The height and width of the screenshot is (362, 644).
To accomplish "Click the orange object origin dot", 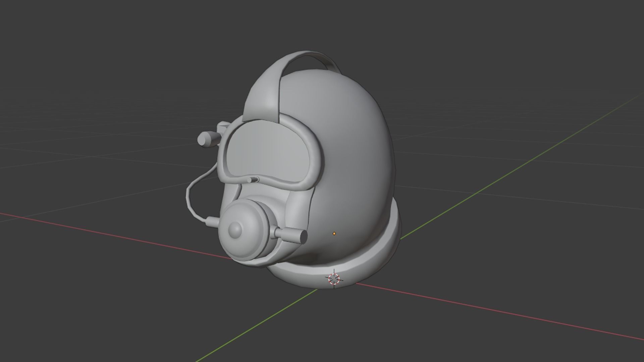I will coord(334,233).
